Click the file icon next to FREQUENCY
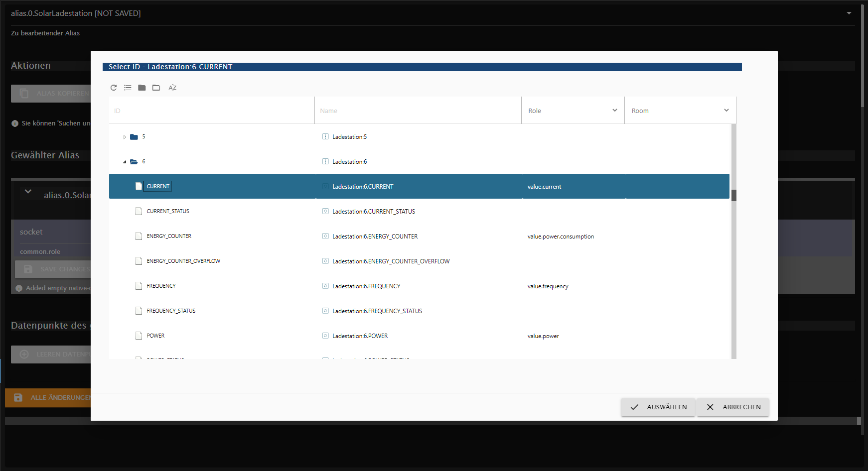The image size is (868, 471). click(139, 286)
